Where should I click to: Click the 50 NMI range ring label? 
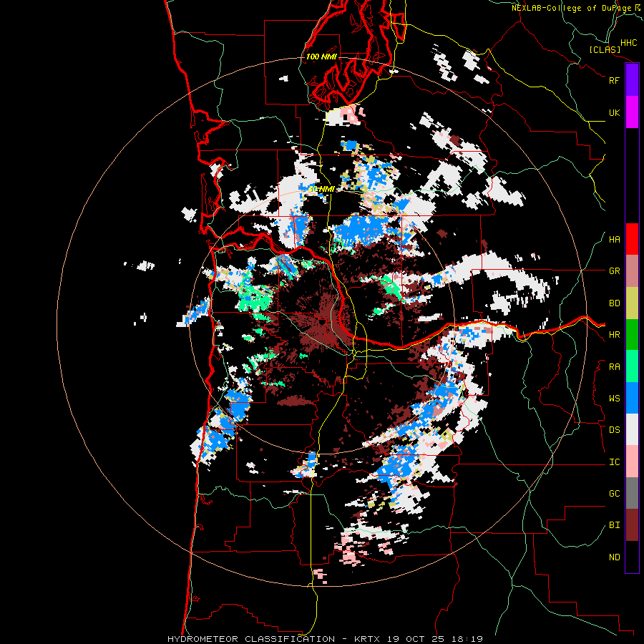pos(321,190)
